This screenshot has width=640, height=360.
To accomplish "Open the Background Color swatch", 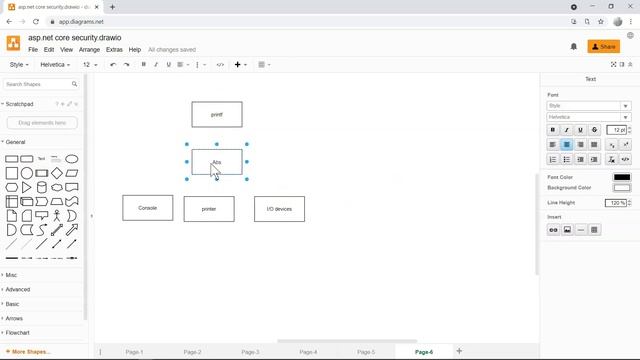I will (622, 188).
